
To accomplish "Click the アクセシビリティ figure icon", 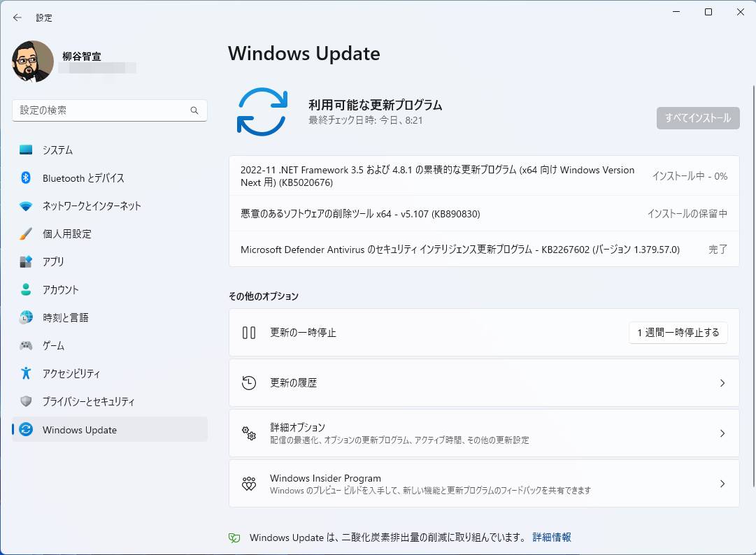I will pos(26,373).
